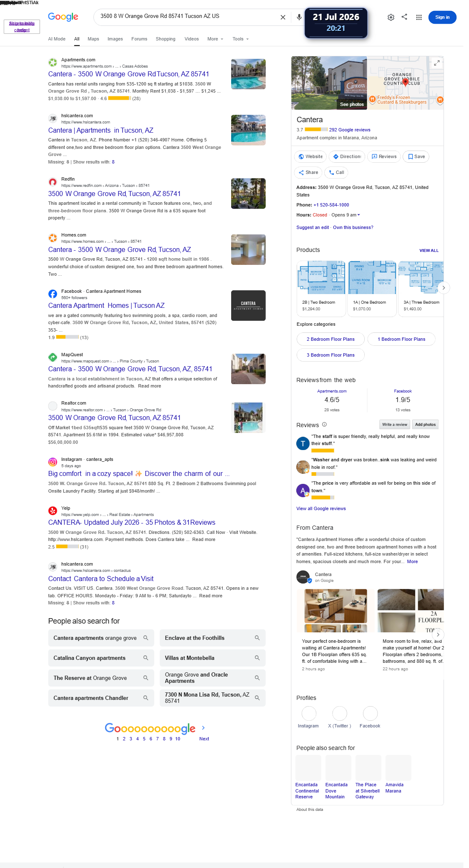This screenshot has width=469, height=868.
Task: Click Write a review button
Action: click(x=395, y=425)
